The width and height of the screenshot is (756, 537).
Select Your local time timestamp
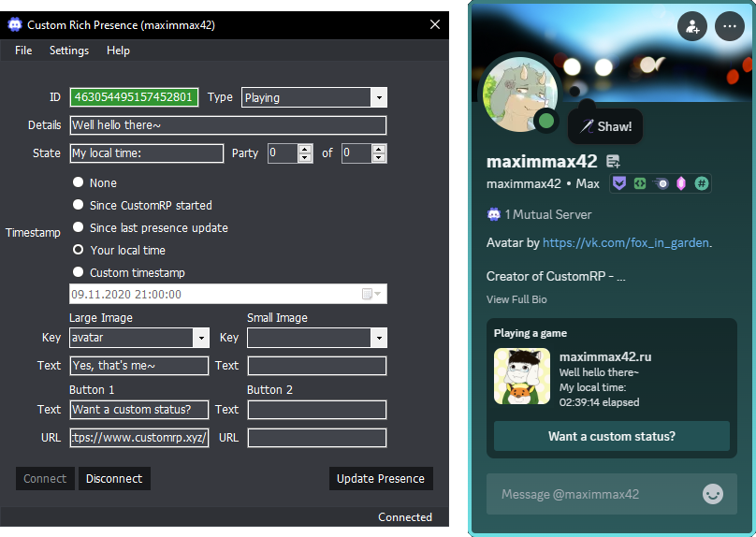coord(78,250)
